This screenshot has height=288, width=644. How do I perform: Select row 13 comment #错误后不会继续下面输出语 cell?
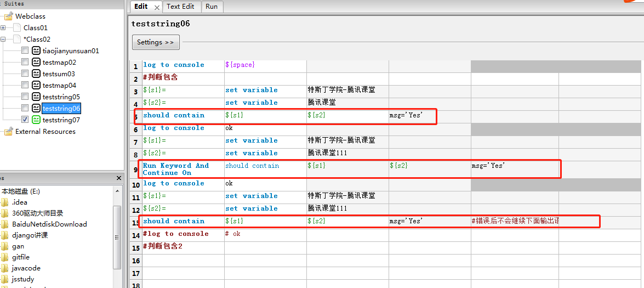pyautogui.click(x=515, y=222)
